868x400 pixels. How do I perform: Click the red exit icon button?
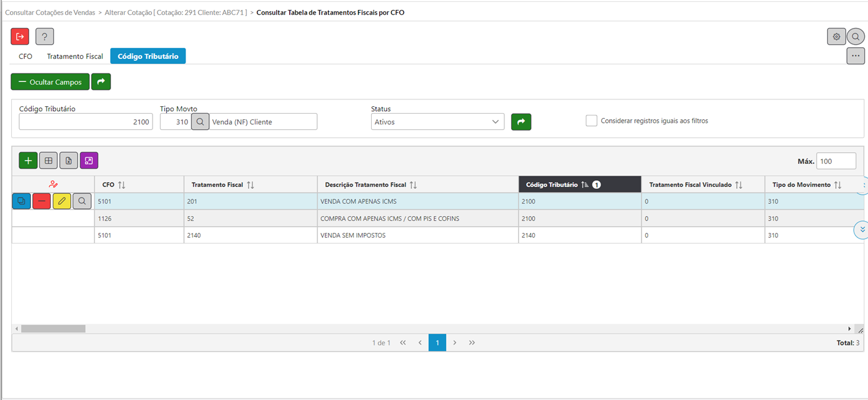coord(20,37)
